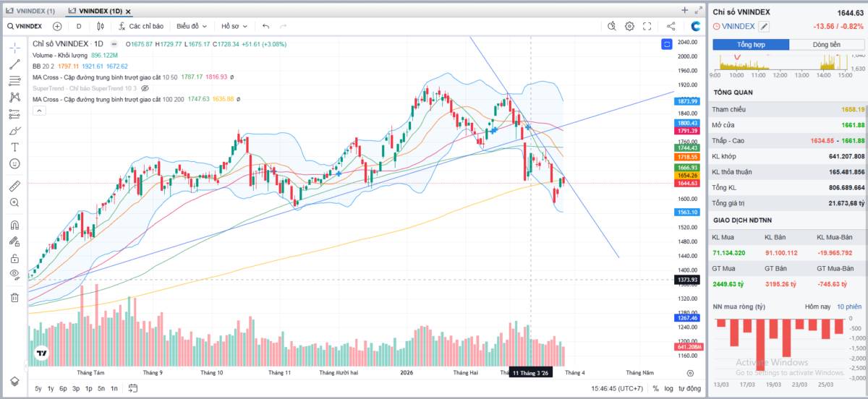Click the redo arrow
This screenshot has height=399, width=868.
pos(284,26)
